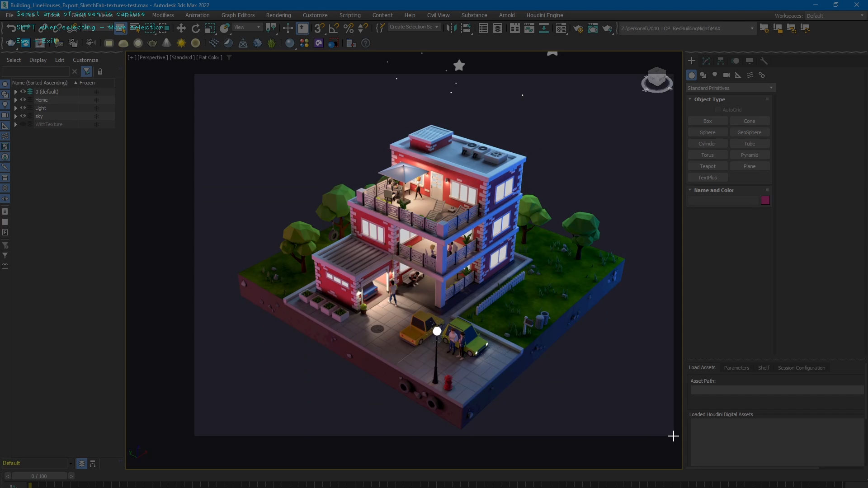Open the Modify command panel tab

coord(706,61)
